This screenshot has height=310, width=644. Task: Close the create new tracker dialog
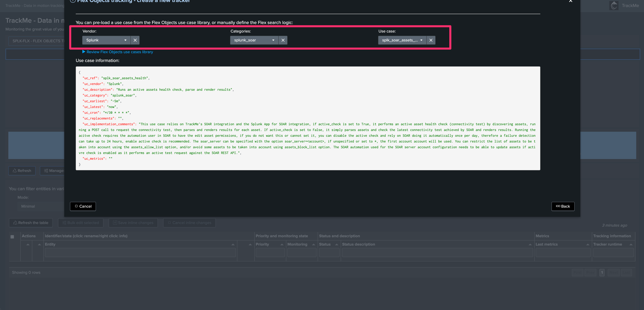pyautogui.click(x=571, y=1)
